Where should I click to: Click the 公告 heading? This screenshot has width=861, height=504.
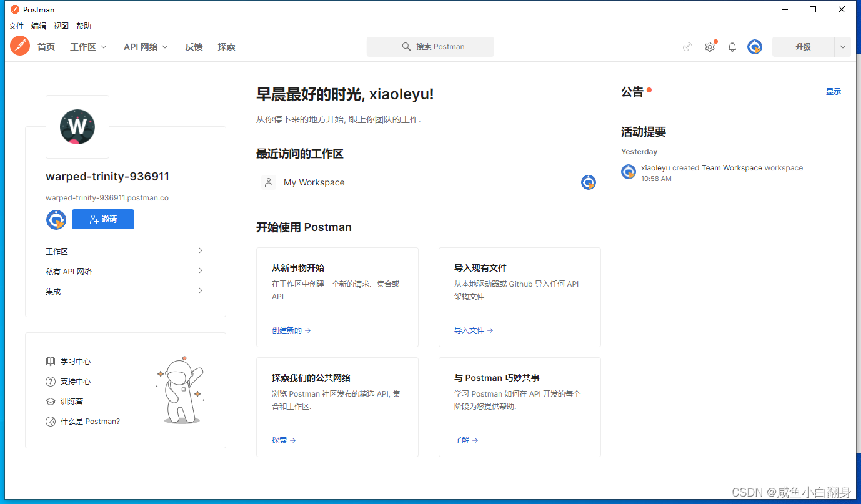click(632, 92)
